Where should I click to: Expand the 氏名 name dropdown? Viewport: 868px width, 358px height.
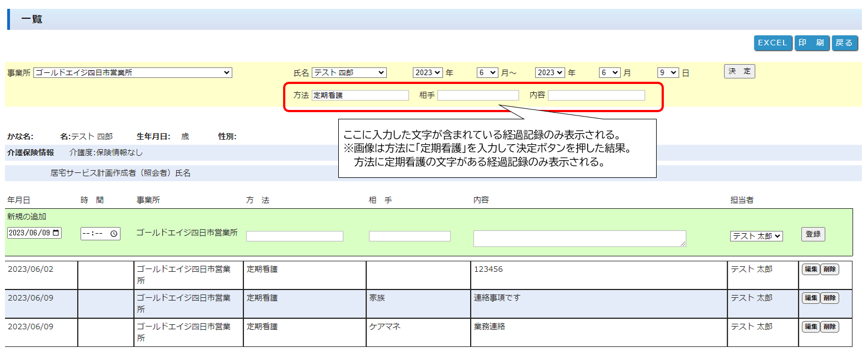[349, 73]
